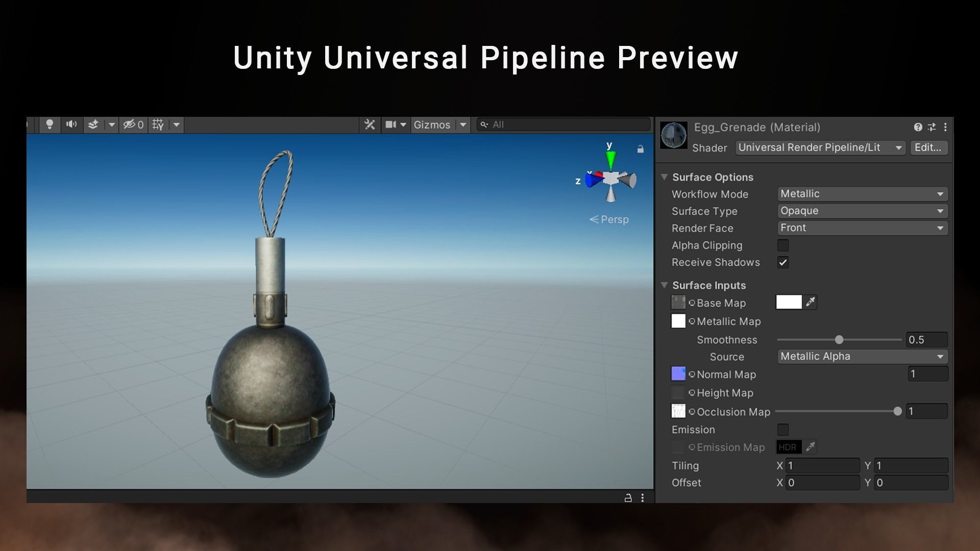Click Base Map texture thumbnail
The width and height of the screenshot is (980, 551).
678,303
